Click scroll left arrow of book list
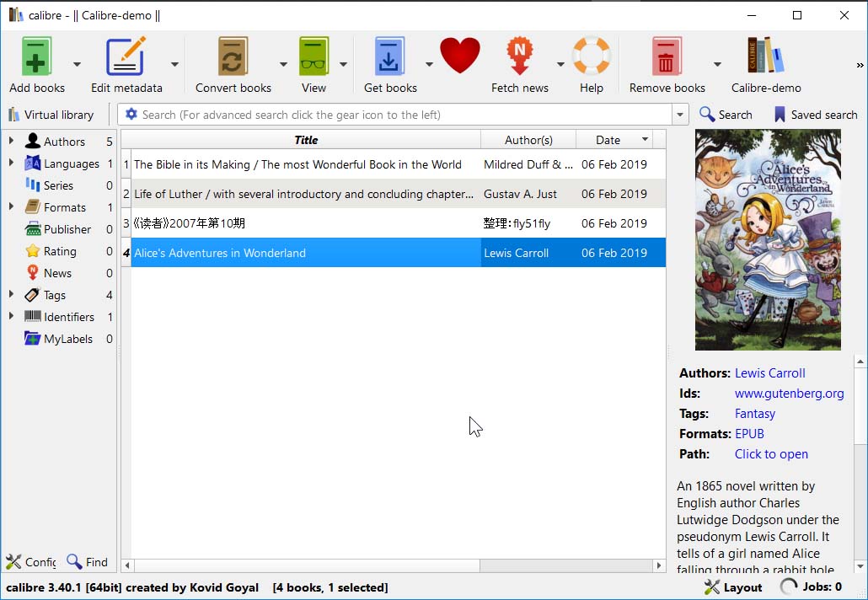The image size is (868, 600). [x=127, y=565]
